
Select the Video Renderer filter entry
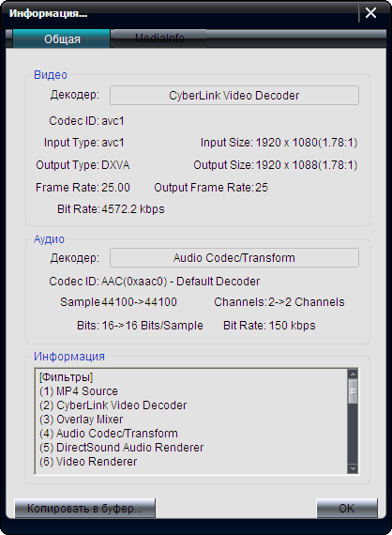[x=88, y=461]
